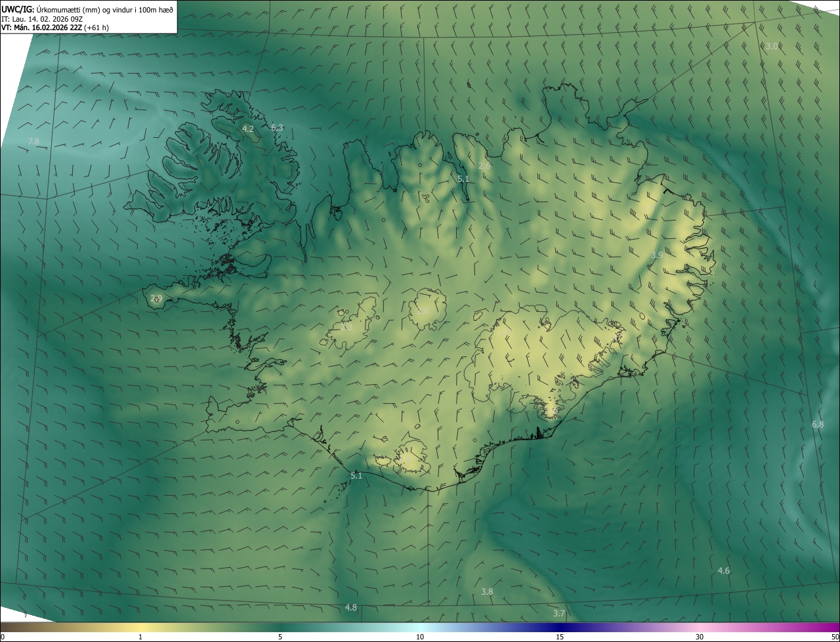The image size is (840, 642).
Task: Click the 6.3 value label
Action: coord(277,127)
